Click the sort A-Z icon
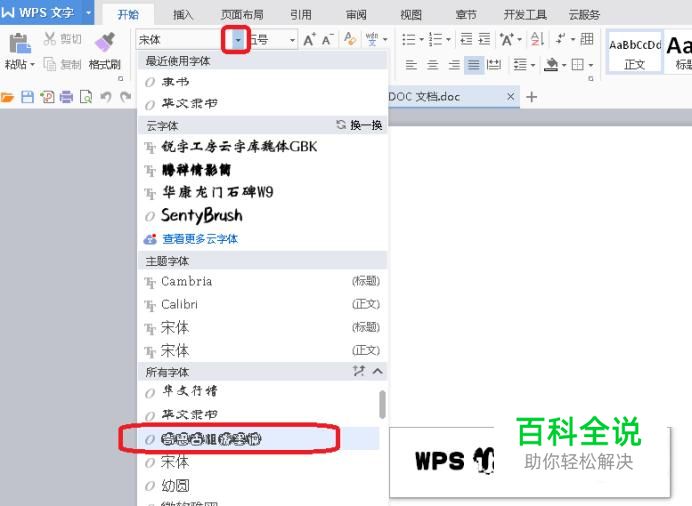The image size is (692, 506). 537,39
